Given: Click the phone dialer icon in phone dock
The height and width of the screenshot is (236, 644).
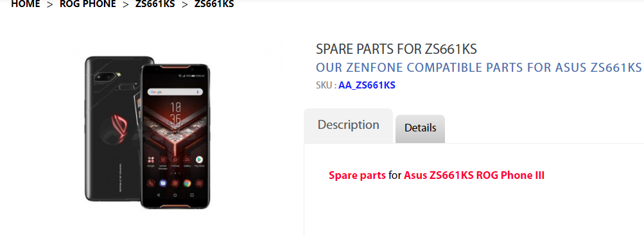Looking at the screenshot, I should (x=151, y=183).
